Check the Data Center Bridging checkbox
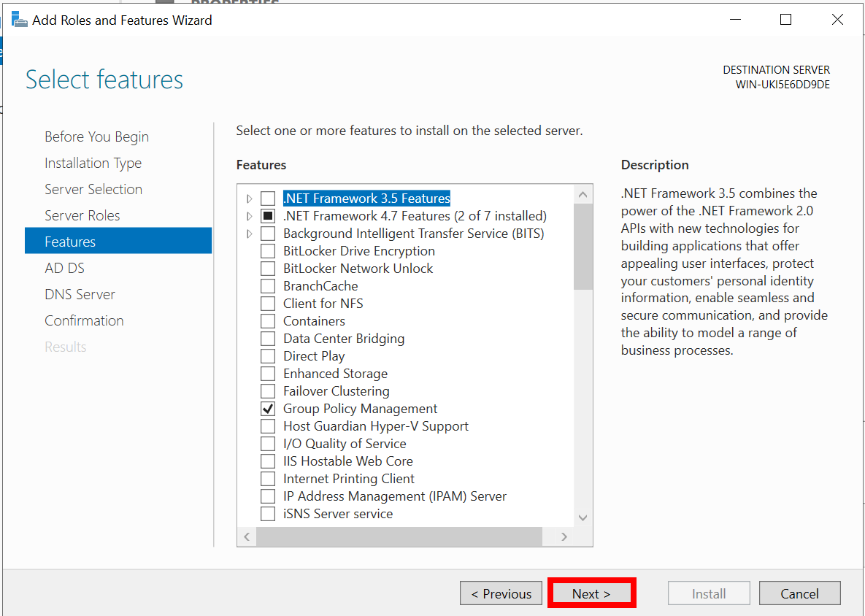865x616 pixels. [x=268, y=339]
